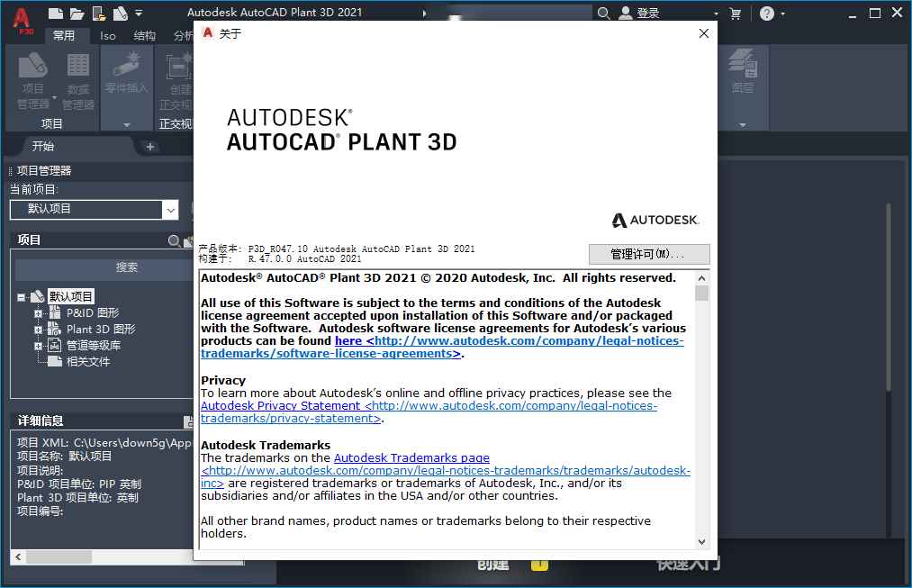Click left arrow of details horizontal scrollbar
The image size is (912, 588).
18,557
